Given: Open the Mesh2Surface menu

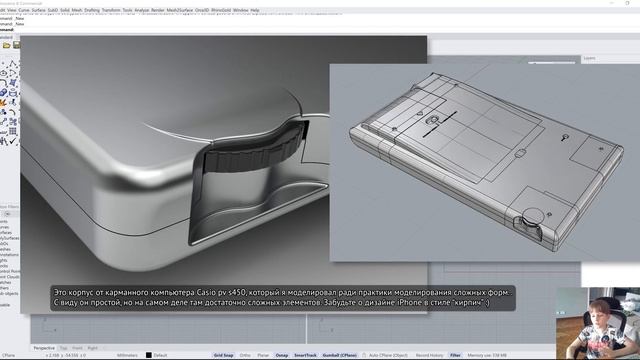Looking at the screenshot, I should point(180,10).
